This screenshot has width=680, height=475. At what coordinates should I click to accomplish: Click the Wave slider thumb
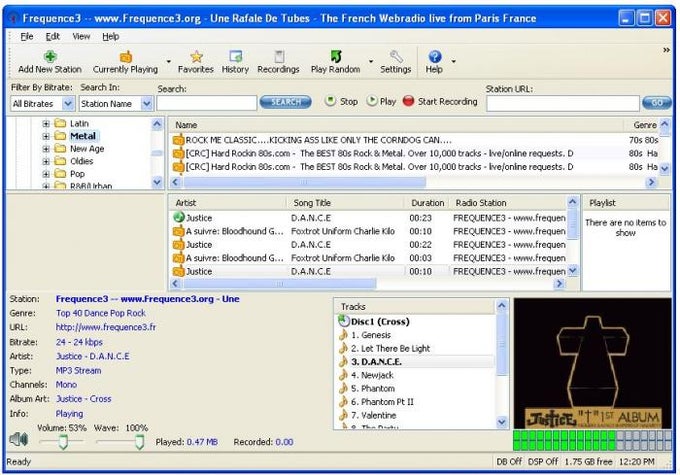point(139,442)
